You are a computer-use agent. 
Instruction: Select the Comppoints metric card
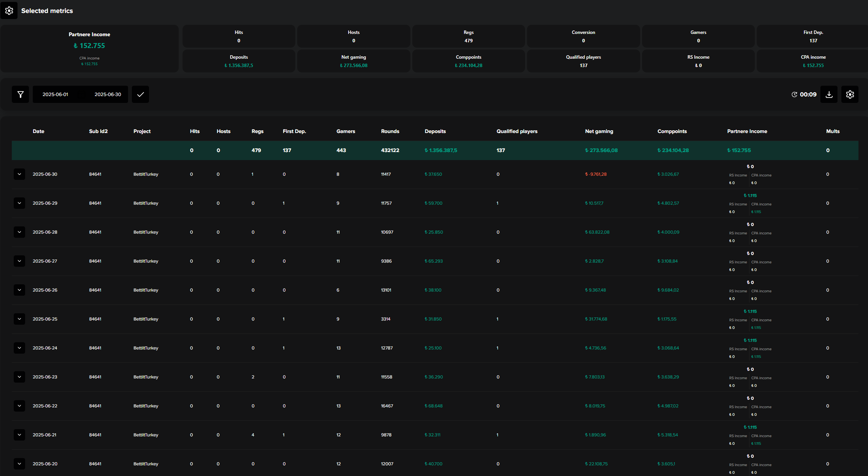[469, 61]
